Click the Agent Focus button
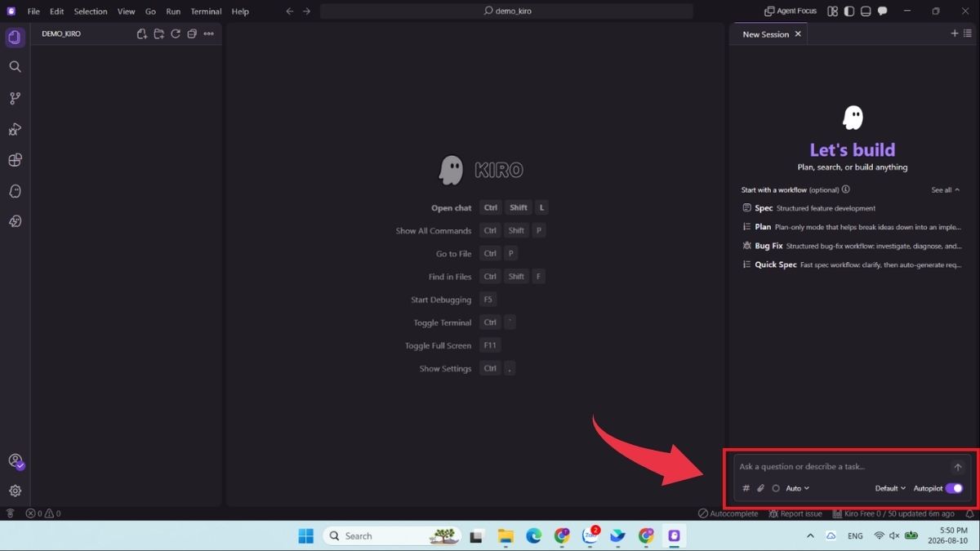The image size is (980, 551). (x=791, y=11)
